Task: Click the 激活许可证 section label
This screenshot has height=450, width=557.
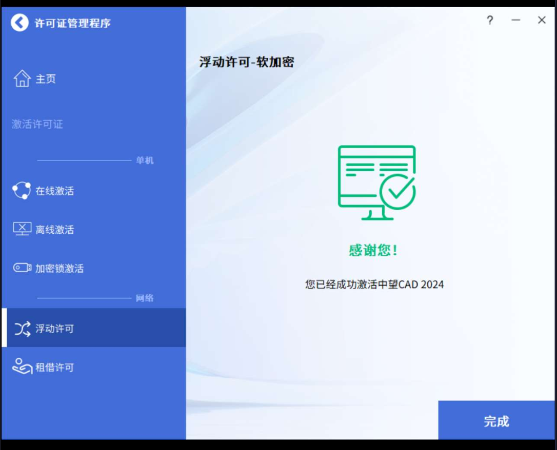Action: pos(37,124)
